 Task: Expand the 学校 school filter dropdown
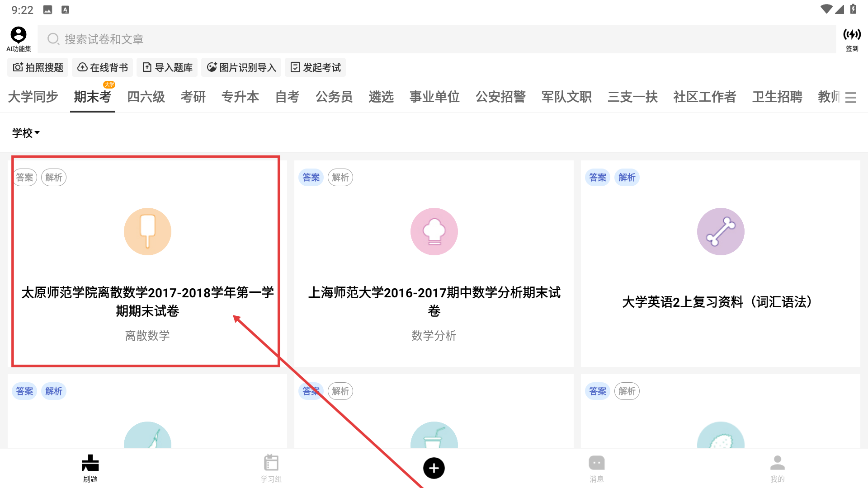click(x=26, y=133)
